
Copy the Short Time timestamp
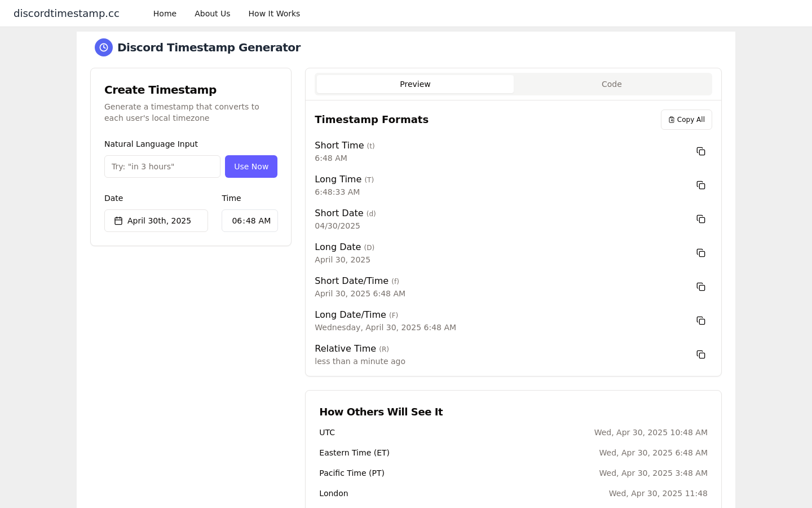click(x=701, y=151)
